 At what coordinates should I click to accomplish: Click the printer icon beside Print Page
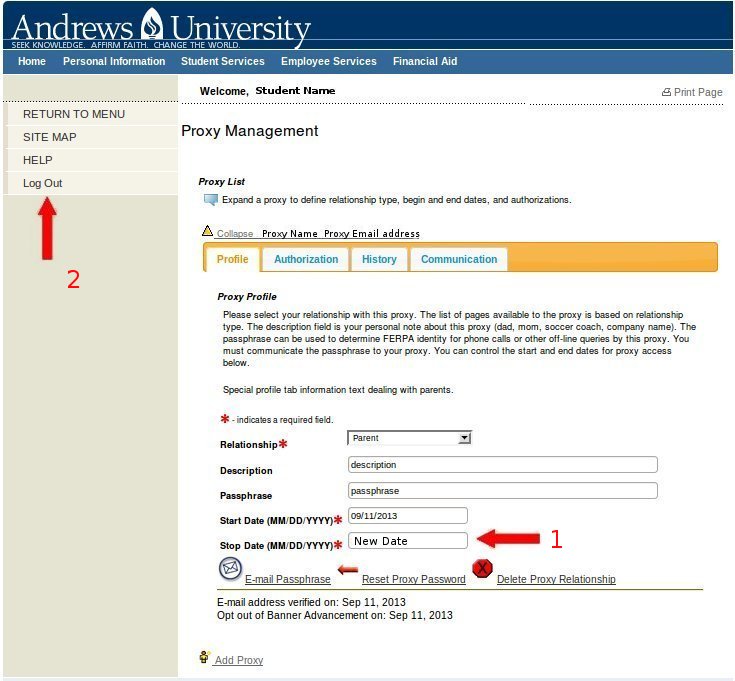(x=666, y=92)
